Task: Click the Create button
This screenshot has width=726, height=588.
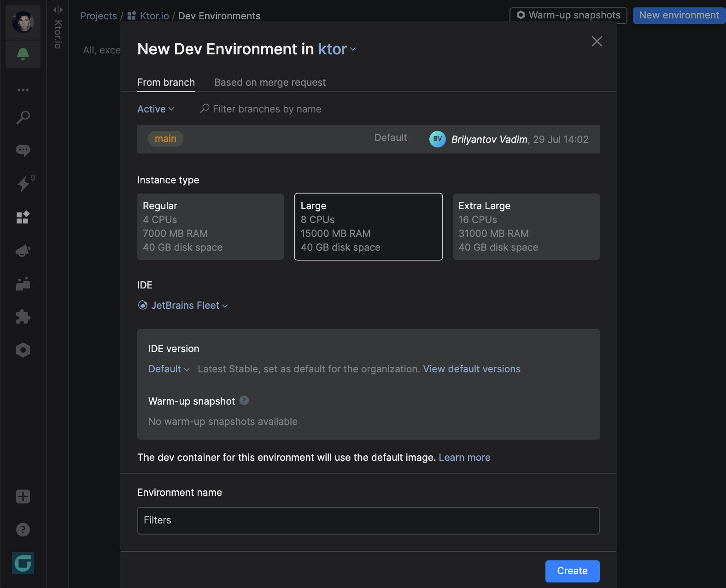Action: (573, 571)
